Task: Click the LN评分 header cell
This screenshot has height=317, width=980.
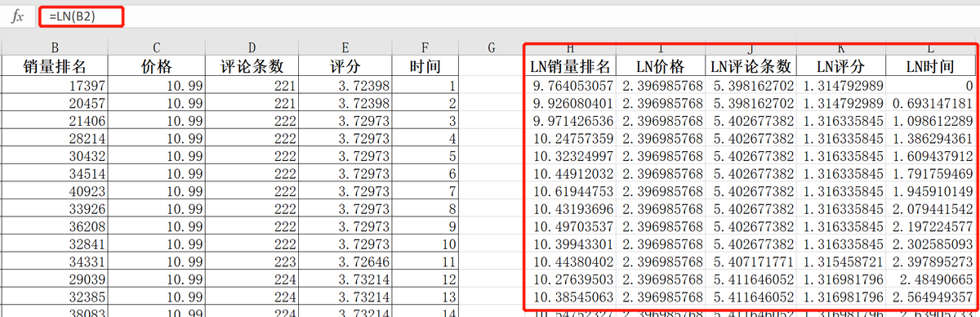Action: pyautogui.click(x=840, y=66)
